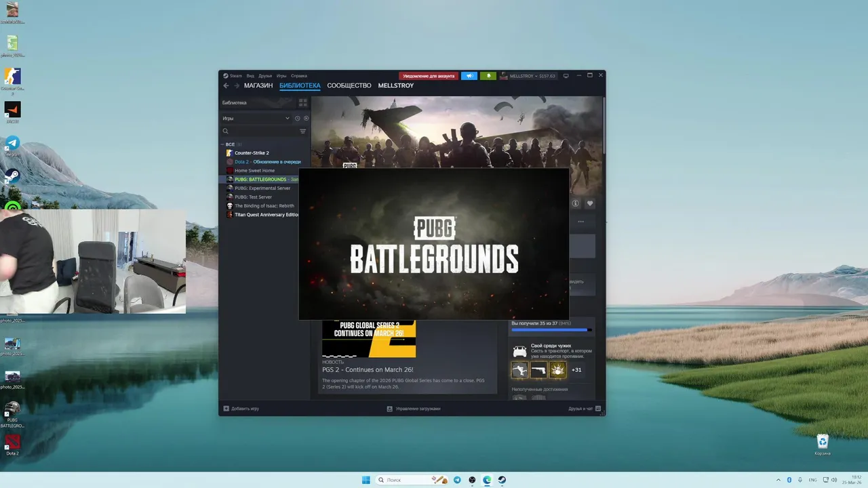Open the blue announcements megaphone button
Screen dimensions: 868x488
469,76
